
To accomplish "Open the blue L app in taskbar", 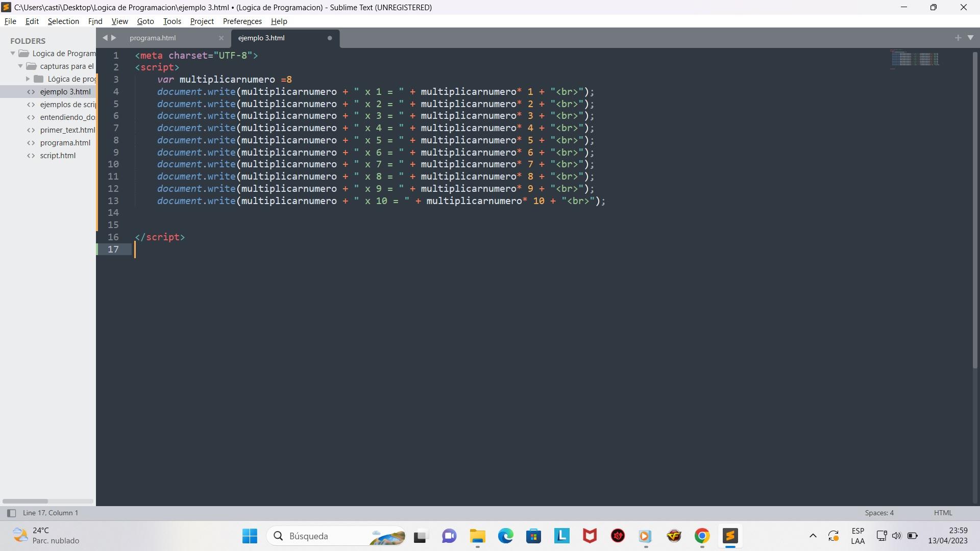I will [x=562, y=536].
